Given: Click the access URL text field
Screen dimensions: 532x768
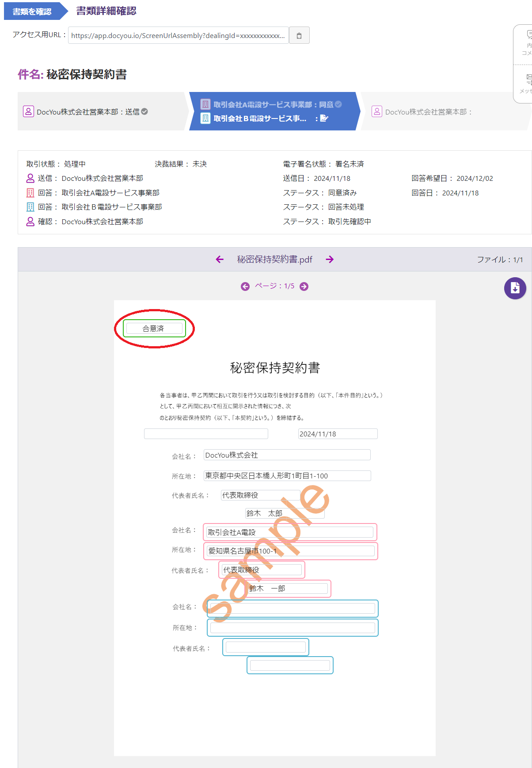Looking at the screenshot, I should (x=179, y=35).
